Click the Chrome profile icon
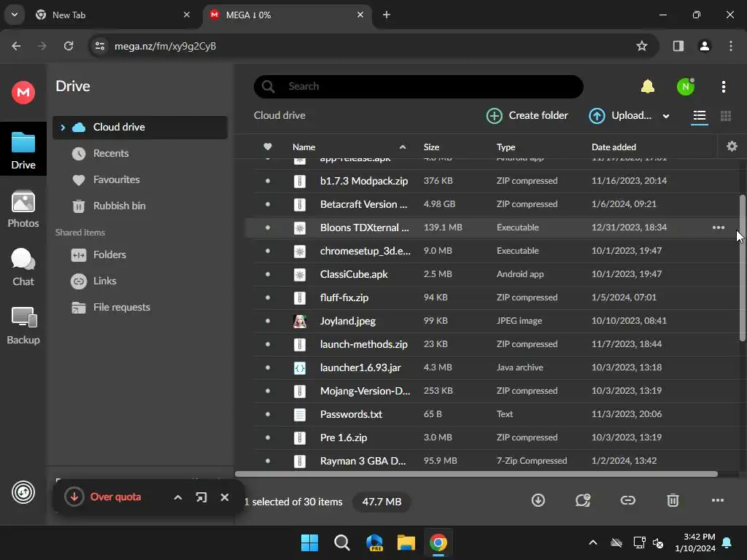Screen dimensions: 747x560 704,46
